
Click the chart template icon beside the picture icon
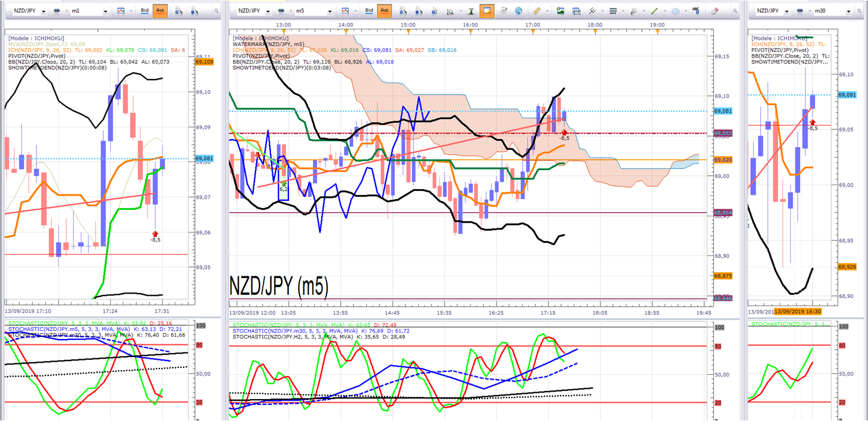[x=576, y=11]
